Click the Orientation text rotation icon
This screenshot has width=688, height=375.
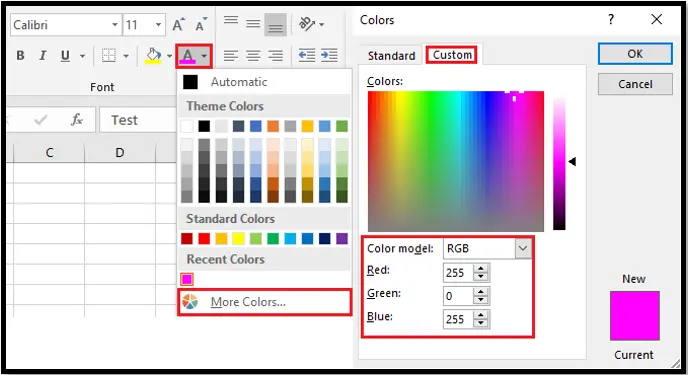[307, 24]
